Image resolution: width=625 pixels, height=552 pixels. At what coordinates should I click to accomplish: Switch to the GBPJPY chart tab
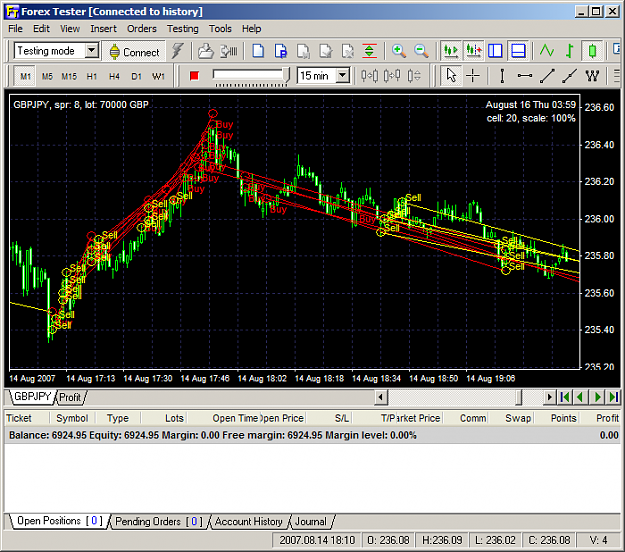pyautogui.click(x=32, y=397)
